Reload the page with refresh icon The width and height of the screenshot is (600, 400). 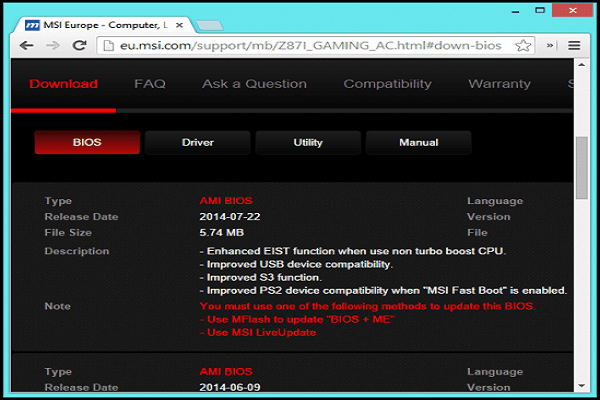pyautogui.click(x=79, y=46)
